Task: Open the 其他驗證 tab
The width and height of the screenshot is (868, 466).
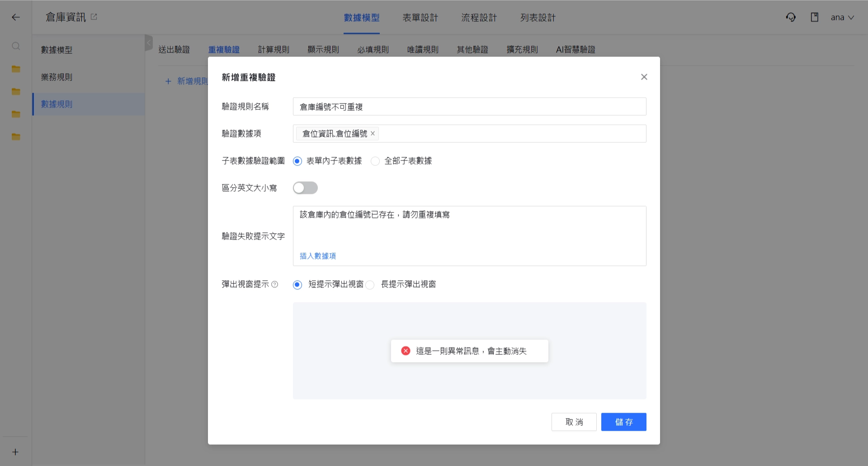Action: (x=472, y=49)
